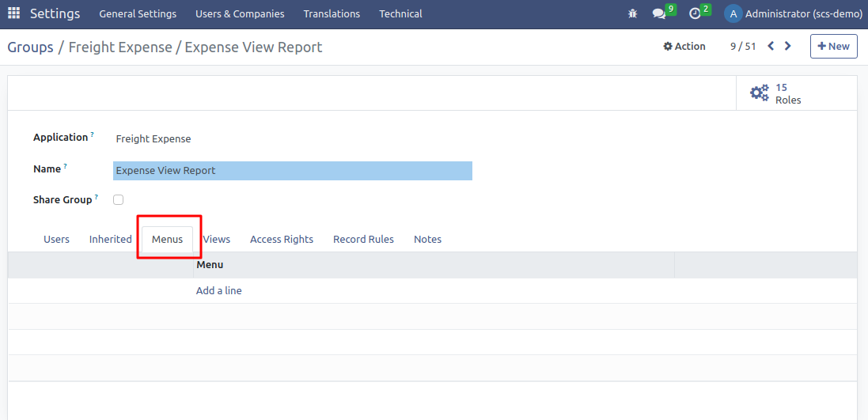Expand the Users & Companies menu

(x=240, y=13)
